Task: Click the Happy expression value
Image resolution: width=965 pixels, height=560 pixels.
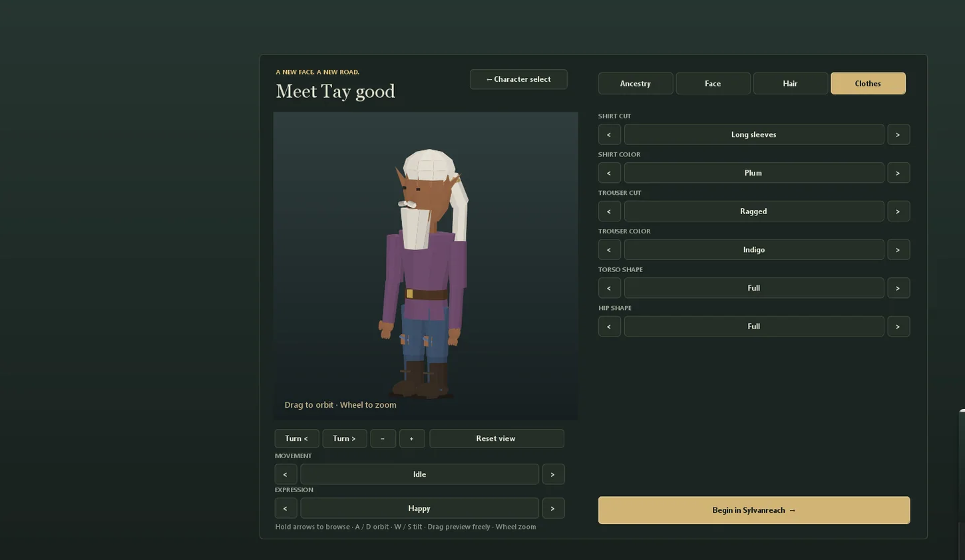Action: click(419, 508)
